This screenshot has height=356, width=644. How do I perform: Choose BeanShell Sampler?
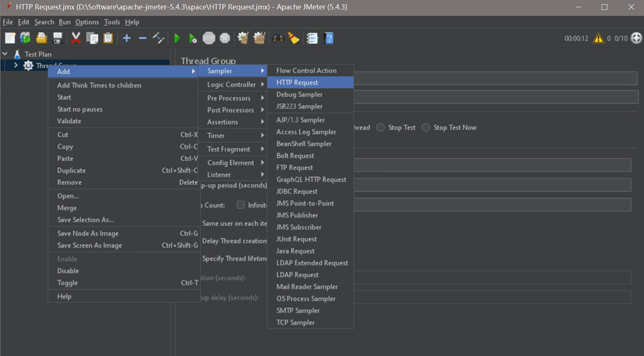(x=310, y=144)
